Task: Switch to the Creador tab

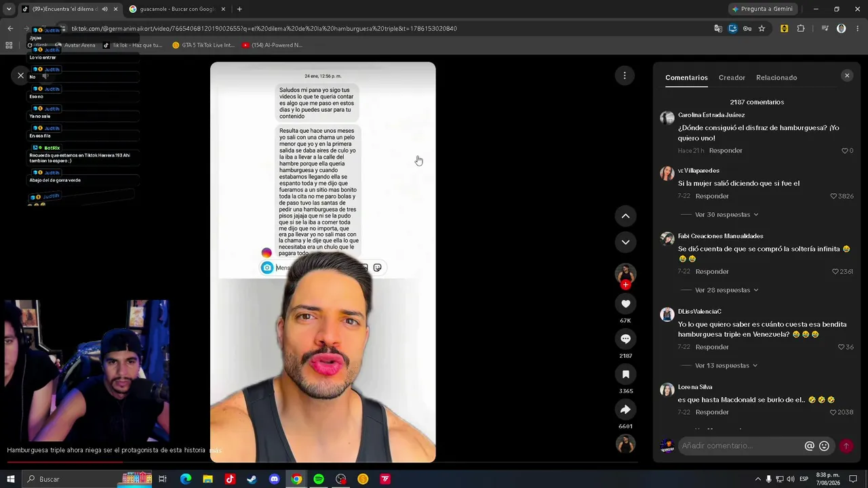Action: [x=732, y=77]
